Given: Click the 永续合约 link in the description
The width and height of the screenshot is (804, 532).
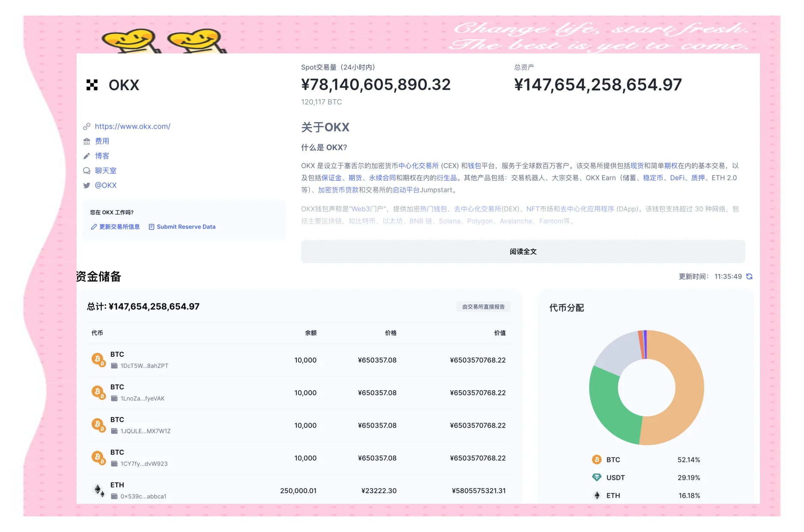Looking at the screenshot, I should (382, 178).
